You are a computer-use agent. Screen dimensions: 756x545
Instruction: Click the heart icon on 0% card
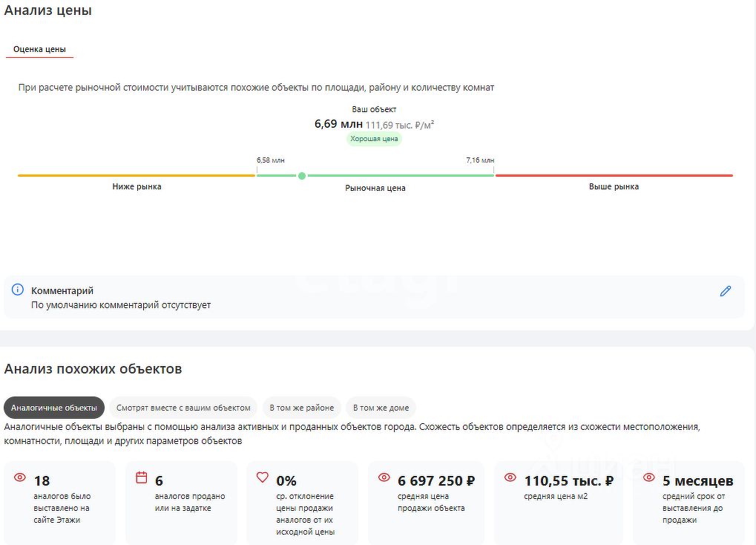262,477
